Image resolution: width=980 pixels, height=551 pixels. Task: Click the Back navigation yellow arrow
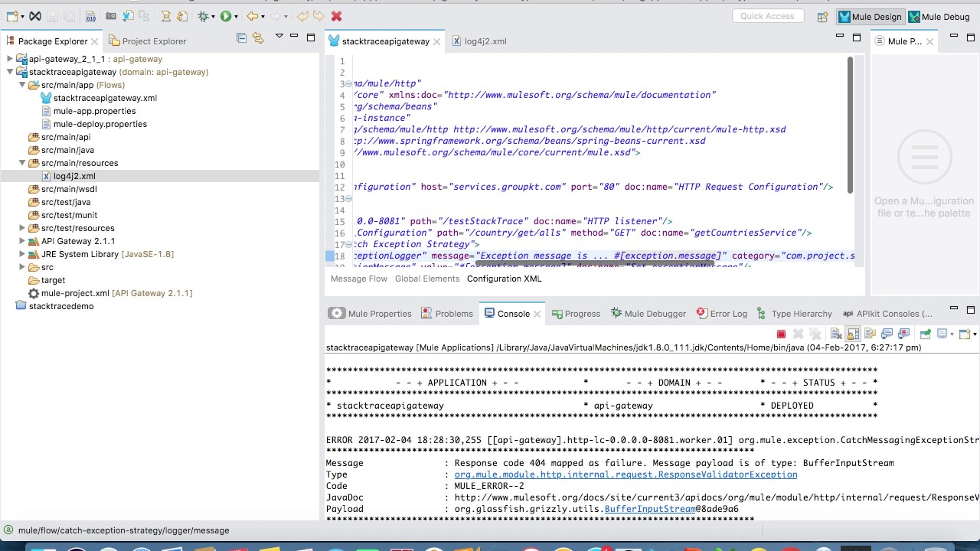pyautogui.click(x=252, y=16)
